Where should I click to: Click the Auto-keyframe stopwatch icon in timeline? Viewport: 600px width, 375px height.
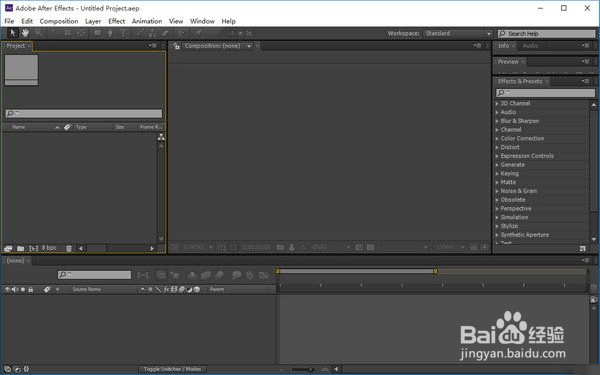[249, 275]
